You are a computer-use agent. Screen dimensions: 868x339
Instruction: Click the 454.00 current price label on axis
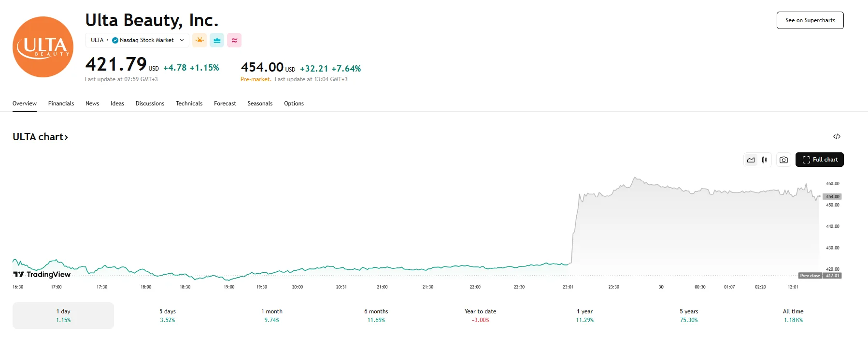[x=832, y=196]
